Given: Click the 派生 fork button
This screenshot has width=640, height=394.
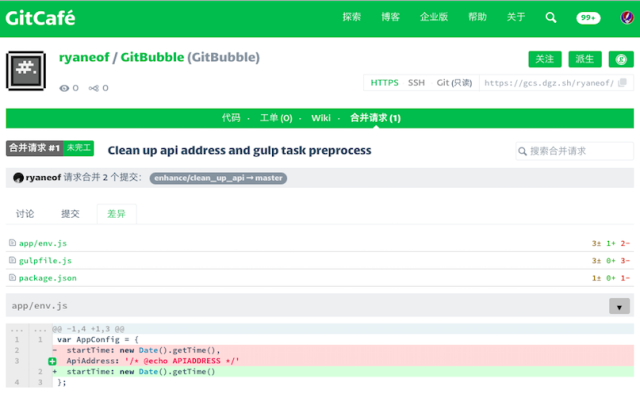Looking at the screenshot, I should click(x=584, y=59).
